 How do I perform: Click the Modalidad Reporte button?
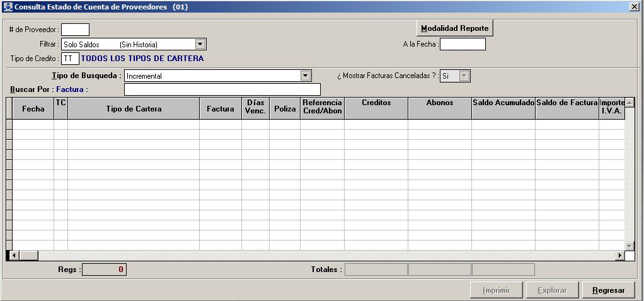[x=454, y=28]
